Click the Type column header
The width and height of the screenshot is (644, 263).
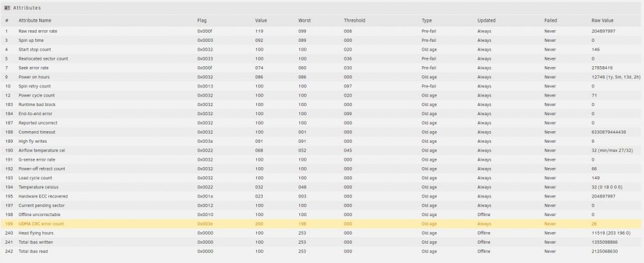coord(426,21)
